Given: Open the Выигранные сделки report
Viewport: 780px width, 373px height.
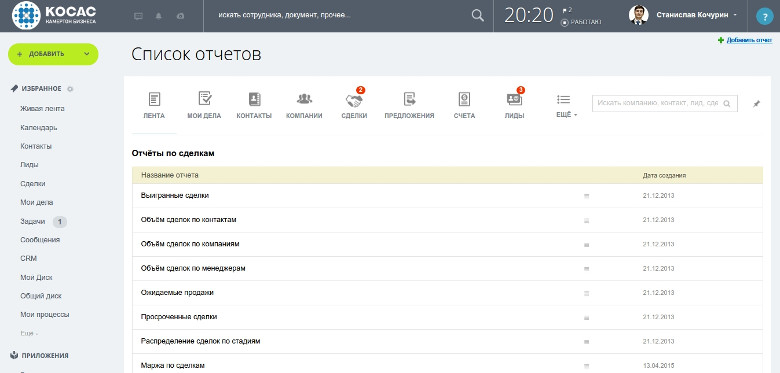Looking at the screenshot, I should coord(175,195).
